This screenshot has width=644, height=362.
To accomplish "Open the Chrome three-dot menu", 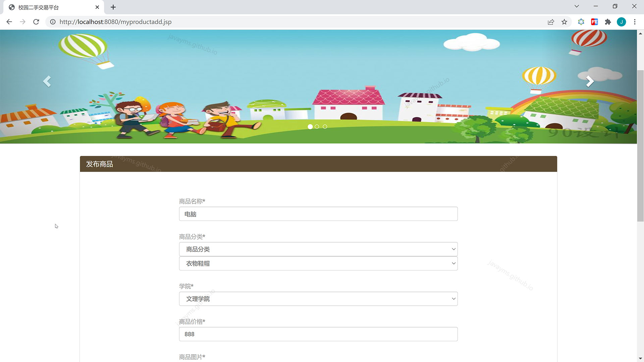I will click(x=635, y=22).
